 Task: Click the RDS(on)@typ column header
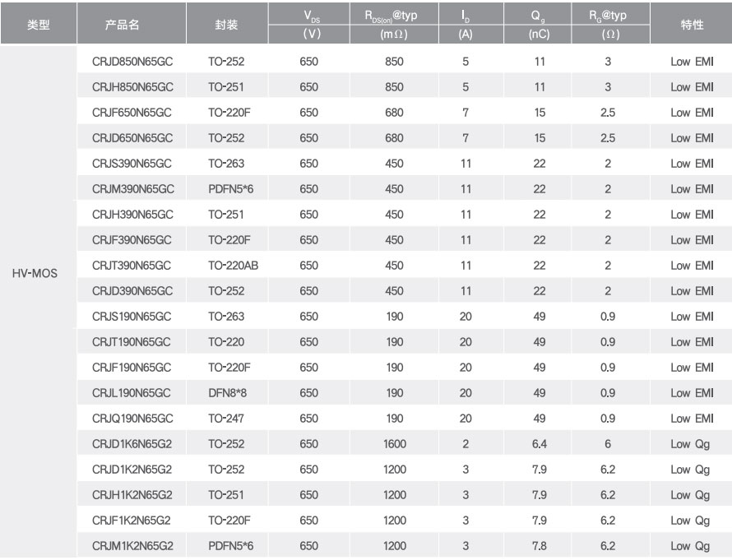(391, 16)
